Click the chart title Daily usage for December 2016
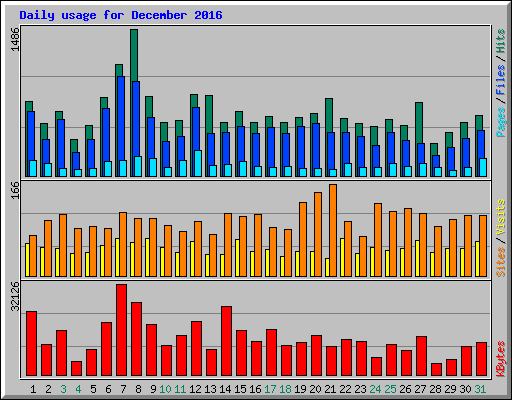512x400 pixels. 121,15
